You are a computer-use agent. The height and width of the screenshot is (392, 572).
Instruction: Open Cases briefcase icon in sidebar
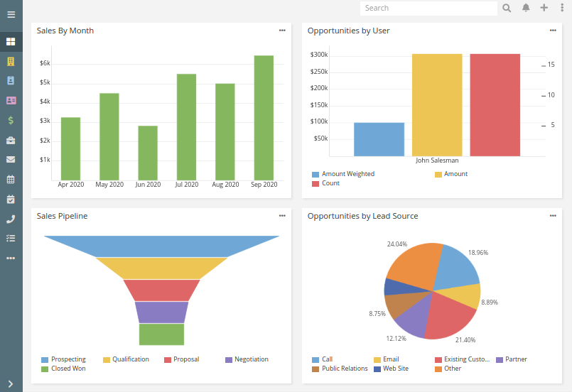tap(11, 141)
